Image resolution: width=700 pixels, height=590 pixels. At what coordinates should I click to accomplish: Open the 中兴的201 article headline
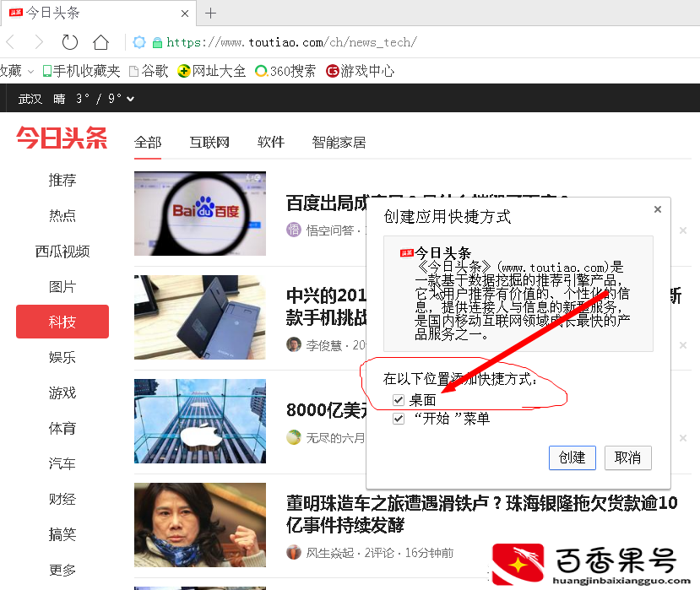click(326, 306)
